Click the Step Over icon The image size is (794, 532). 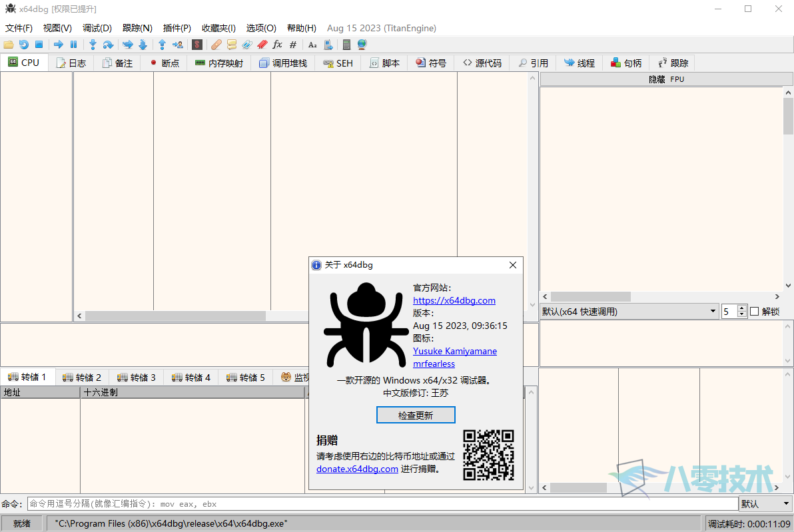click(108, 45)
